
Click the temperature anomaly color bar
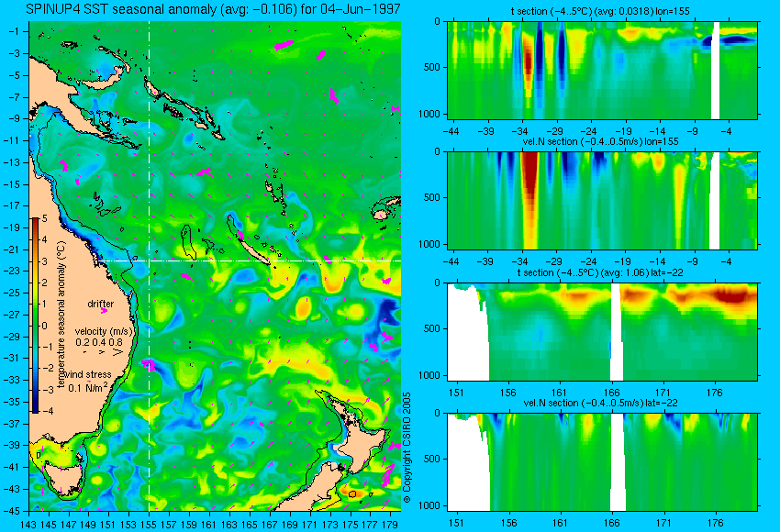36,316
